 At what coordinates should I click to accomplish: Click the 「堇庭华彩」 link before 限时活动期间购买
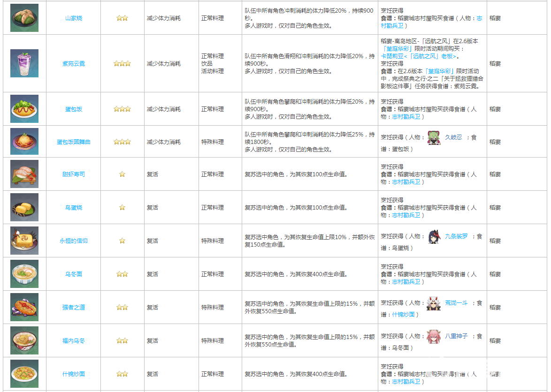click(x=397, y=49)
